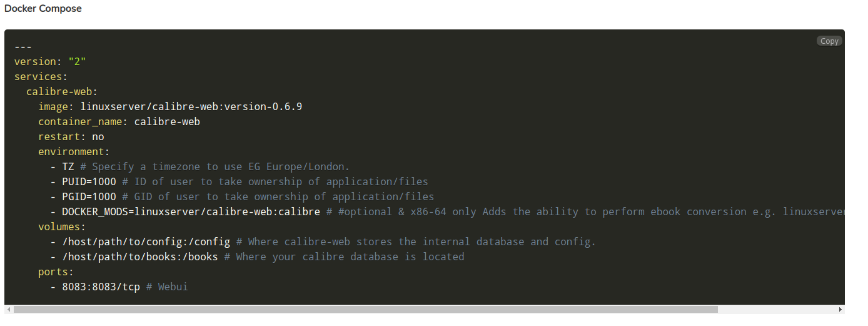Click the horizontal scrollbar left arrow
Viewport: 868px width, 326px height.
(x=8, y=309)
